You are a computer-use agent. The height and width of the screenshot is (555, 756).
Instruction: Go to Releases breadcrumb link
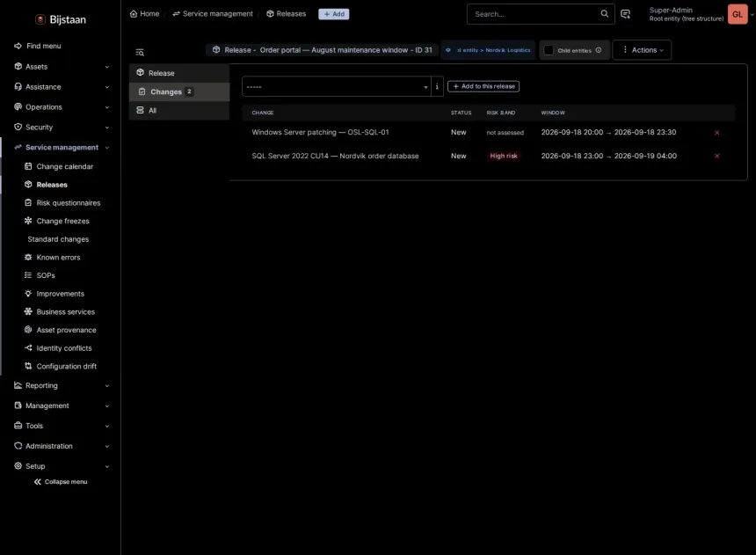click(x=287, y=13)
